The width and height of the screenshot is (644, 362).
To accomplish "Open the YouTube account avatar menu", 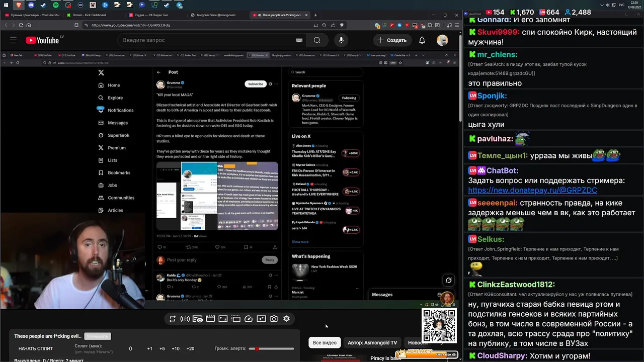I will 442,40.
